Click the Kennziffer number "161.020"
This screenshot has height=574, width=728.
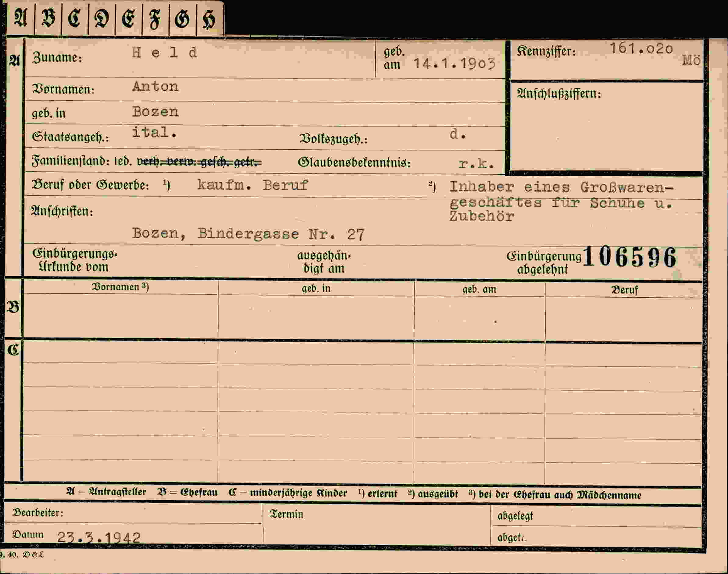(x=641, y=49)
